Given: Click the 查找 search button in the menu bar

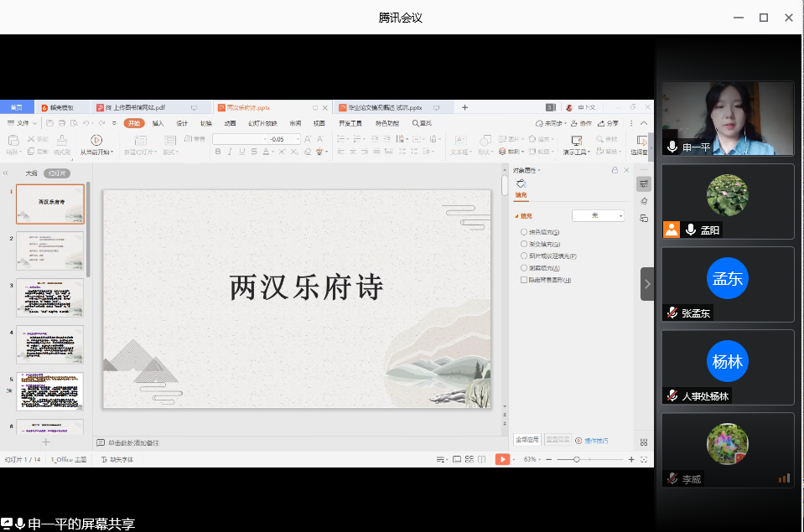Looking at the screenshot, I should (422, 123).
